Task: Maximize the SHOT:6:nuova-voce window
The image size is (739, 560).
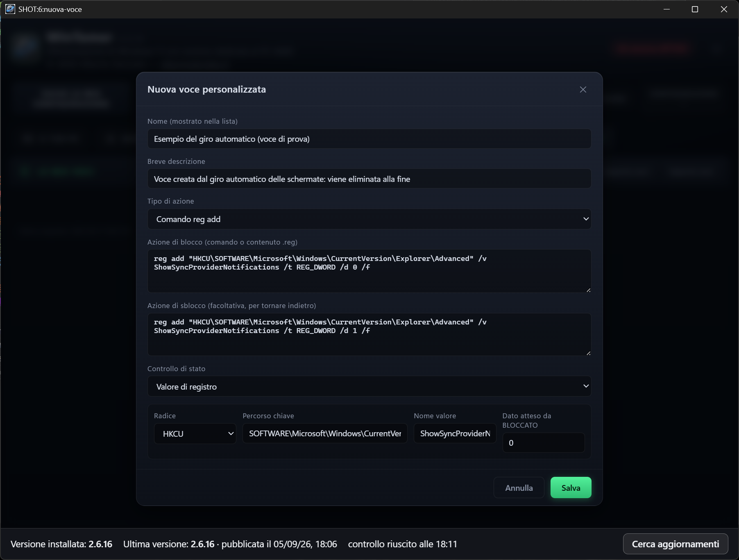Action: (x=695, y=9)
